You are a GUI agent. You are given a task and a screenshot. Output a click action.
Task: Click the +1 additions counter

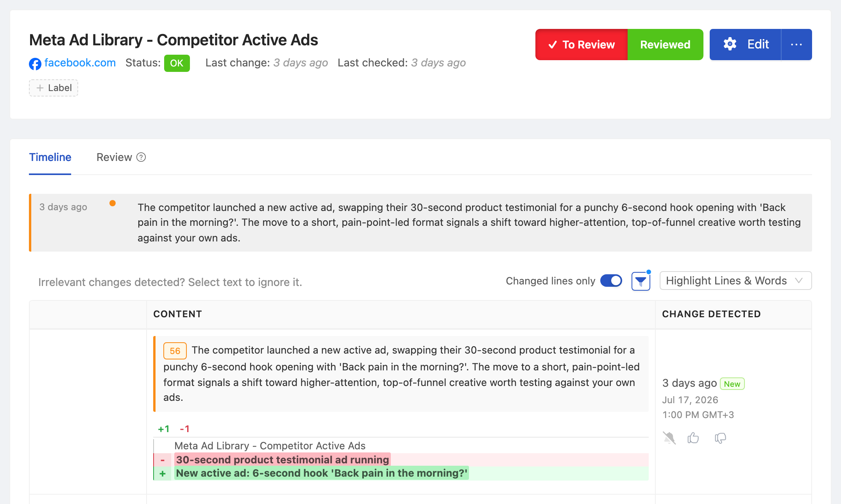[x=164, y=429]
